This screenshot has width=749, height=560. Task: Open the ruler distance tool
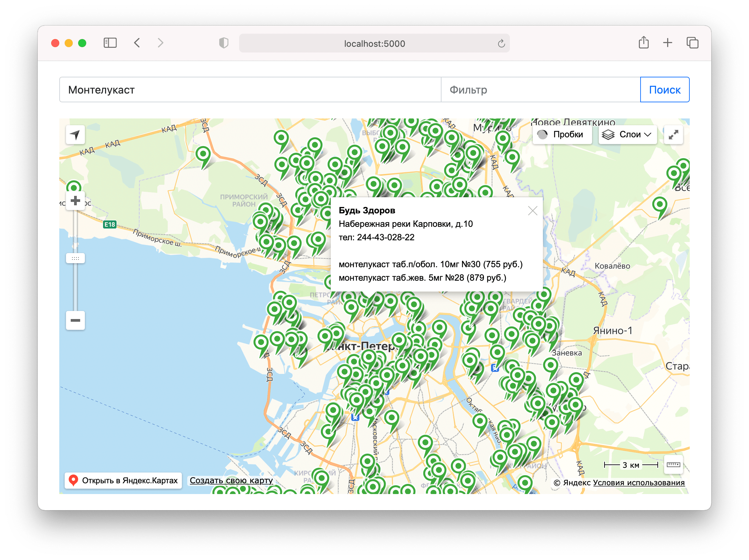[673, 464]
